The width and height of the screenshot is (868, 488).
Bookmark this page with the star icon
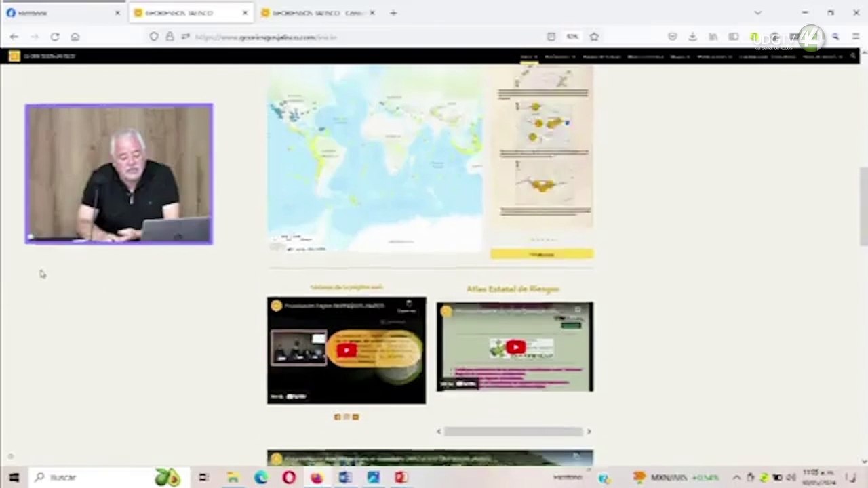(594, 37)
